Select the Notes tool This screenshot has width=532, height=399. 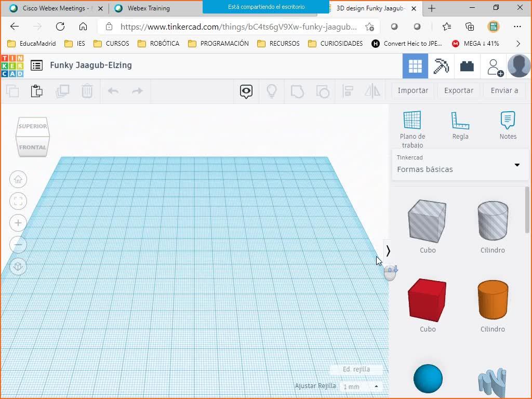click(x=508, y=126)
